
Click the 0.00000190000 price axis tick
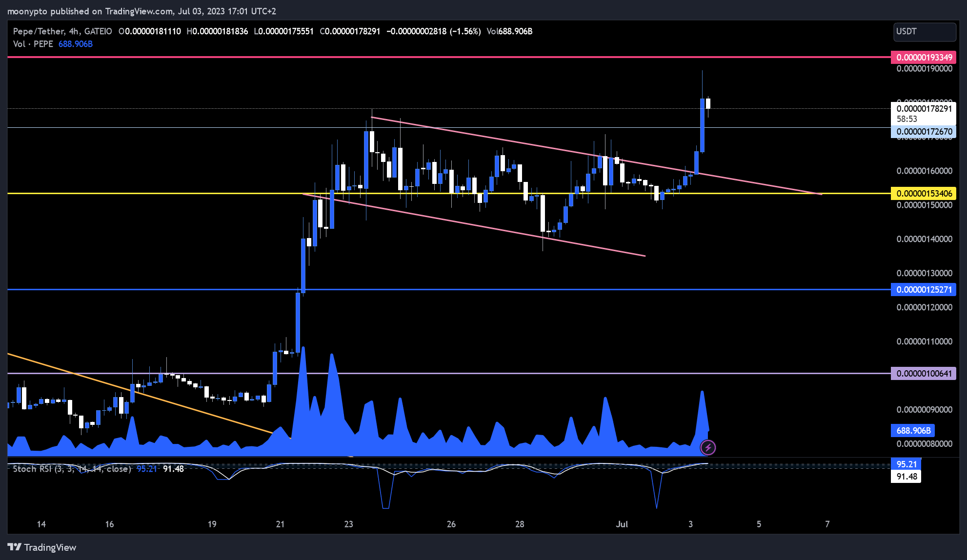[x=924, y=69]
